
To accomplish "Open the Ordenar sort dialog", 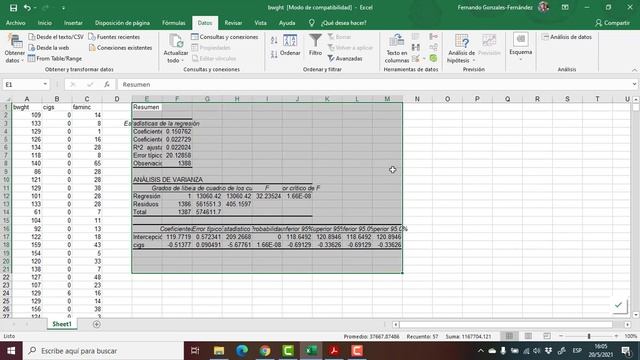I will 290,45.
